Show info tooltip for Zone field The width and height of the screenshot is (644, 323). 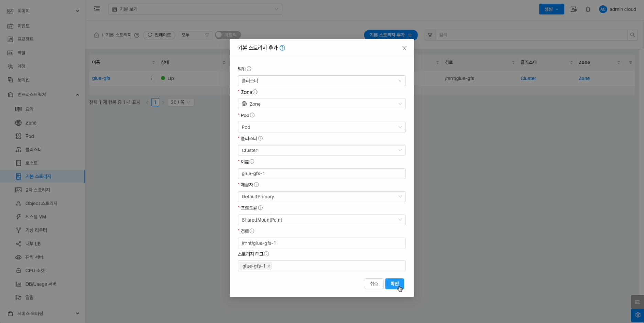[x=255, y=92]
